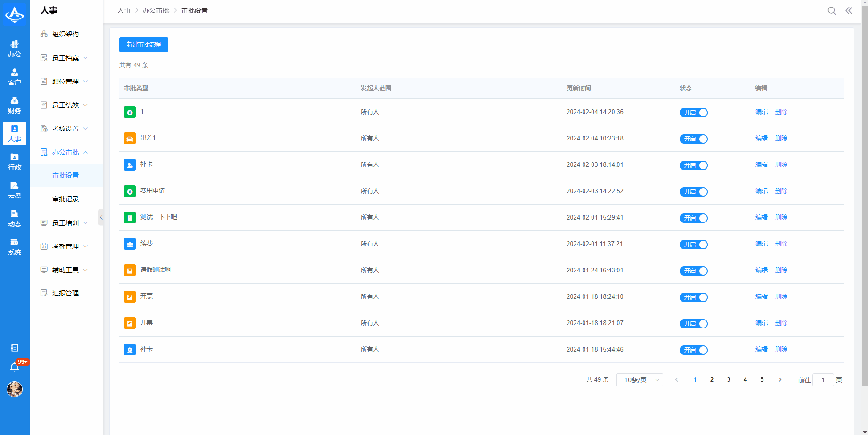Open 汇报管理 in the sidebar menu

pos(66,293)
